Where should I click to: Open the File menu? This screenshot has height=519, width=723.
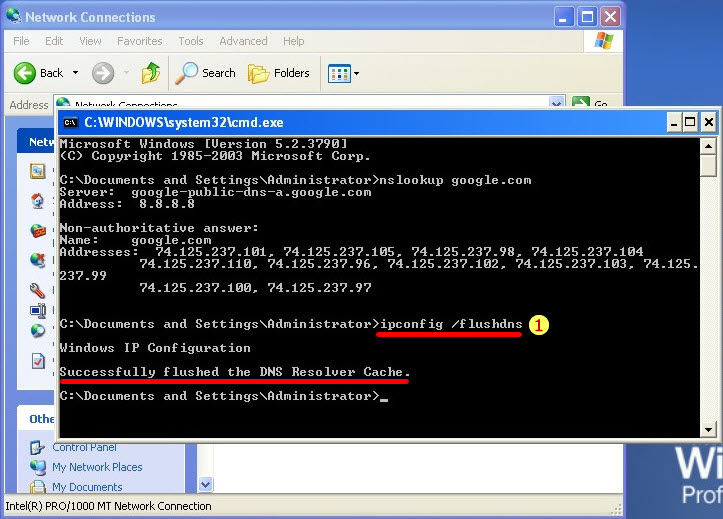(21, 41)
